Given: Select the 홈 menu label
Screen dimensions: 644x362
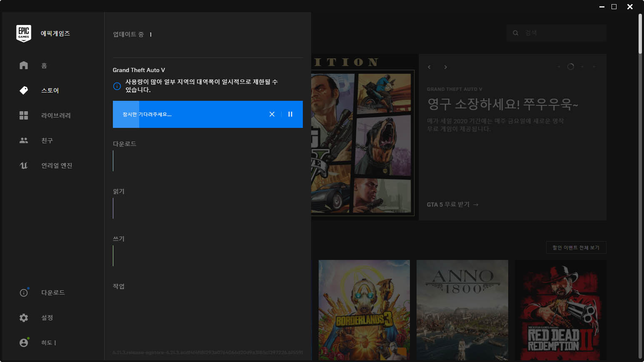Looking at the screenshot, I should tap(44, 65).
